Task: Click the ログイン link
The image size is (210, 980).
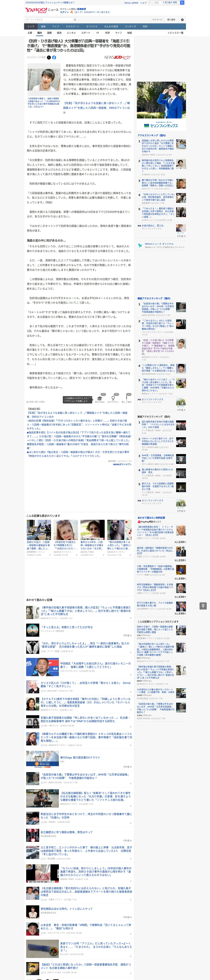Action: pyautogui.click(x=64, y=12)
